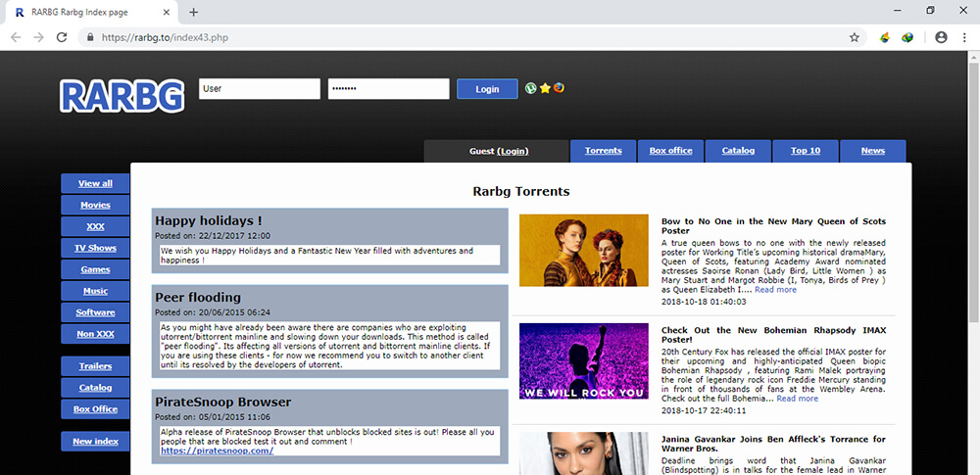This screenshot has height=475, width=980.
Task: Open the Mary Queen of Scots poster thumbnail
Action: point(584,250)
